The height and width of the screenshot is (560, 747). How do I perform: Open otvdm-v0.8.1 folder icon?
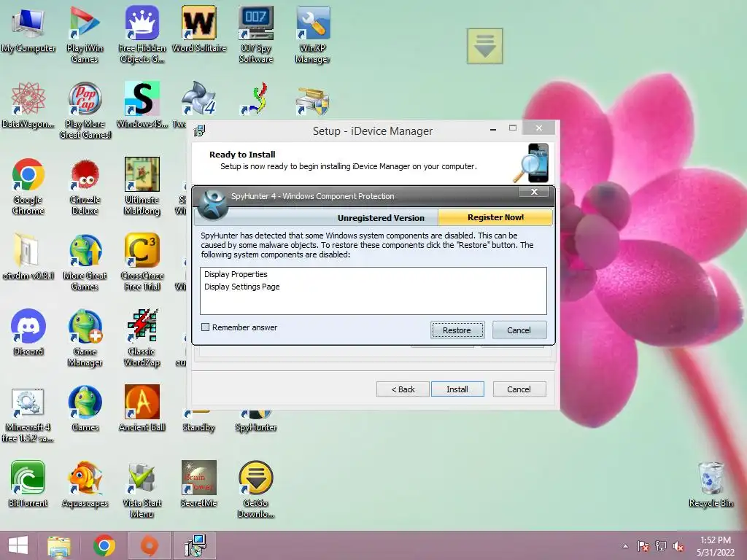(x=28, y=257)
